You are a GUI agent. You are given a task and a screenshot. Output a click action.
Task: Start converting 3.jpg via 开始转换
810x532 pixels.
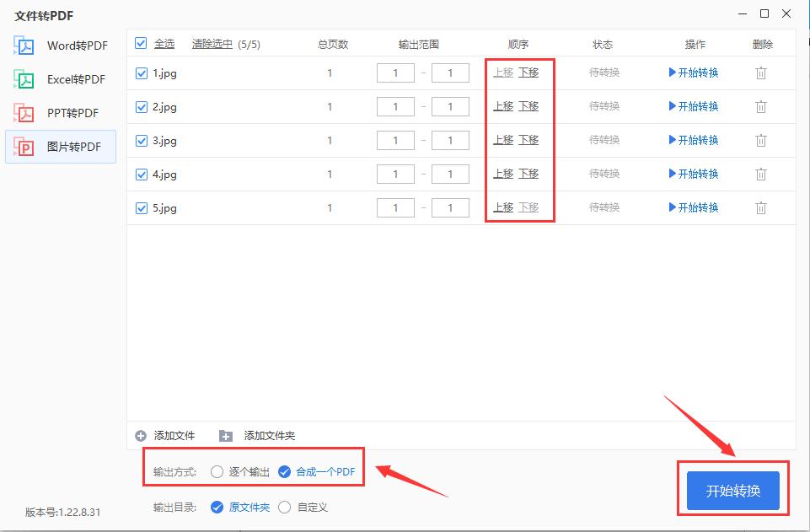[695, 140]
